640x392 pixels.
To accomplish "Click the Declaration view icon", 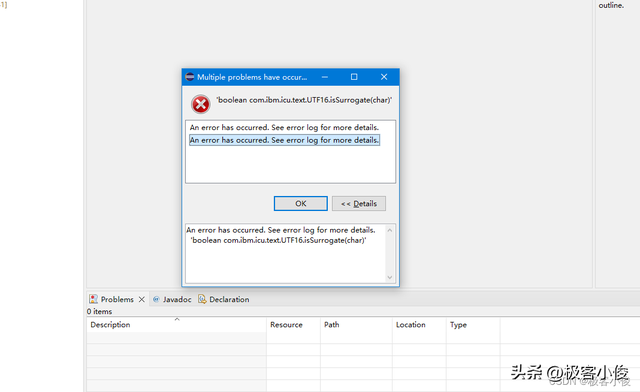I will [202, 299].
